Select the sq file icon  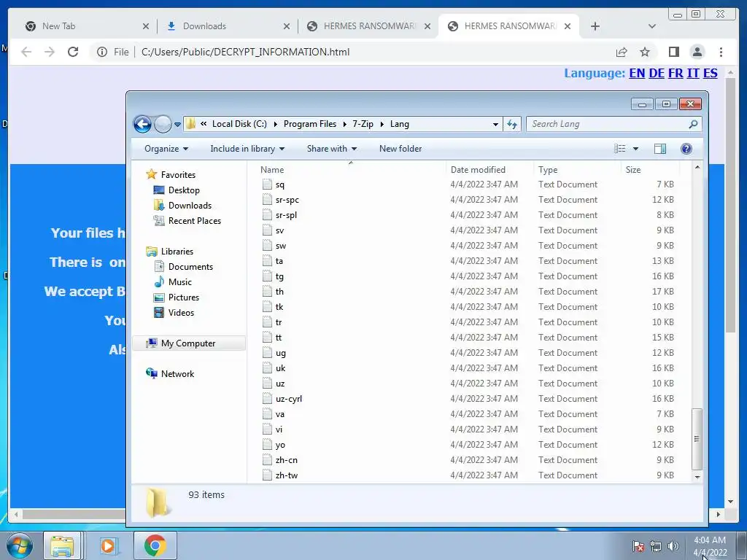[x=267, y=184]
